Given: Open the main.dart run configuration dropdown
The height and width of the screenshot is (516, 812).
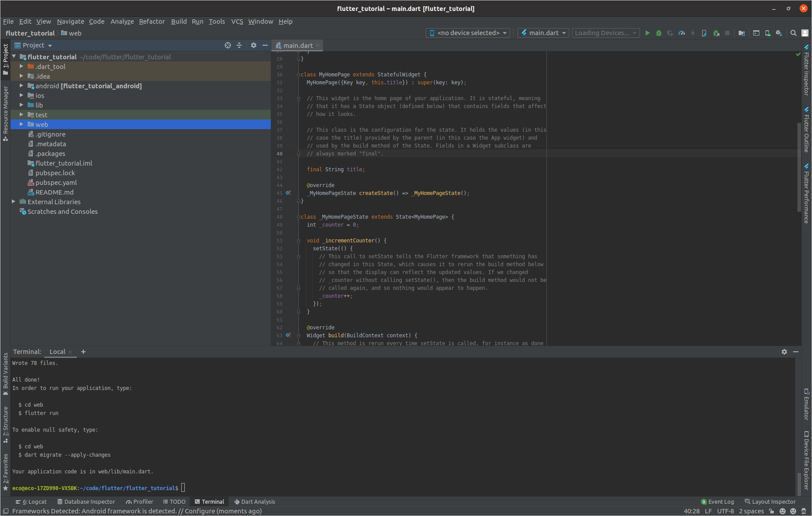Looking at the screenshot, I should 543,33.
